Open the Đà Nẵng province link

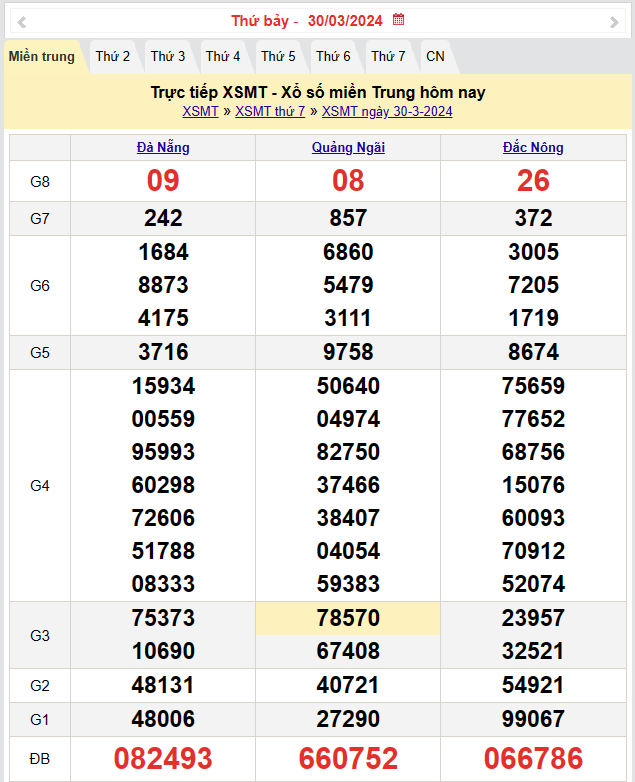tap(163, 148)
